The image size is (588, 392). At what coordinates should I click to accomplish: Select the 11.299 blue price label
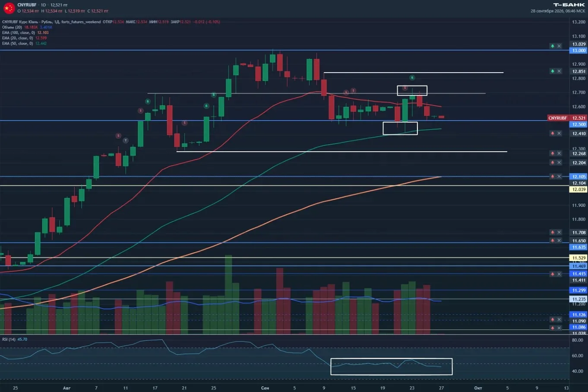pyautogui.click(x=579, y=290)
